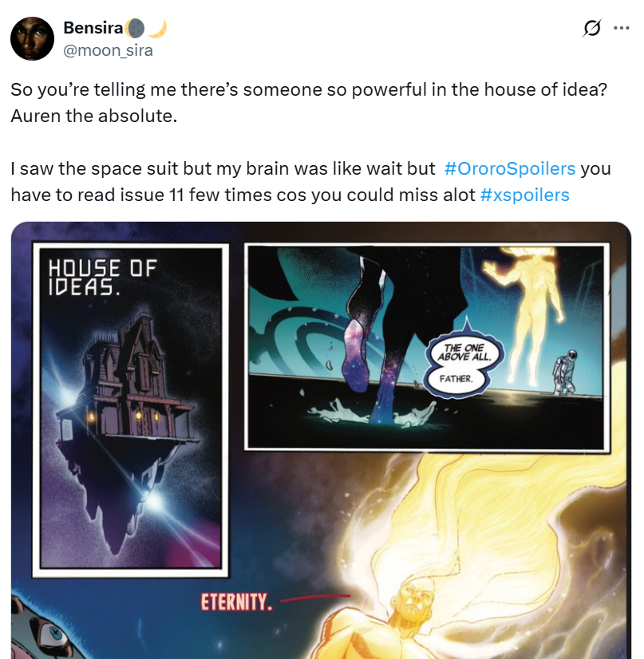
Task: Click the 'Father.' speech bubble
Action: [x=456, y=379]
